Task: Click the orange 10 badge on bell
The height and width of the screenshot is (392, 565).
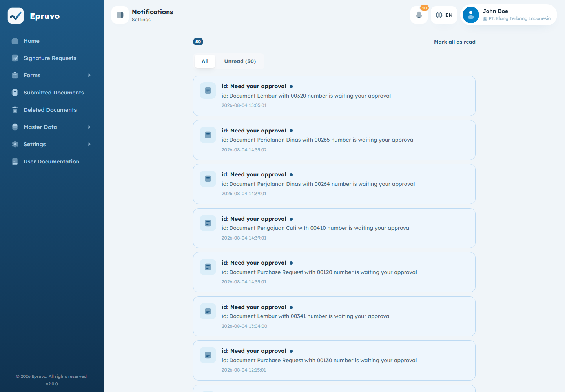Action: point(424,8)
